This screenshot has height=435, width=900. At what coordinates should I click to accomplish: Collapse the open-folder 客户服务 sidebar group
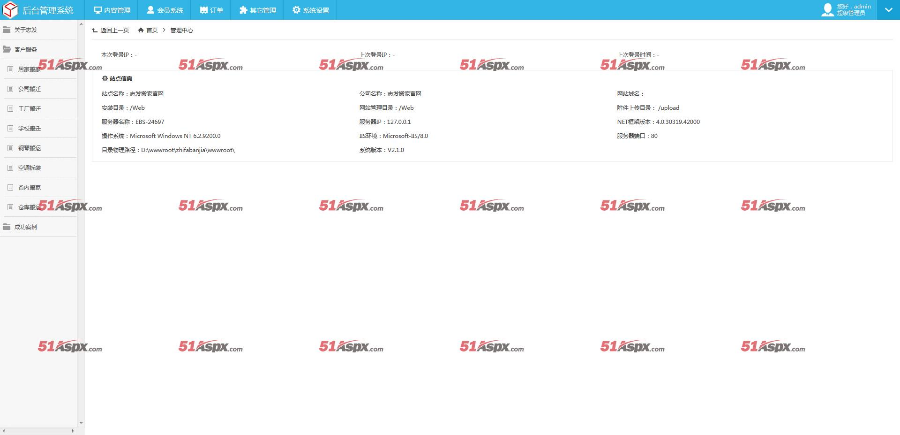(38, 49)
